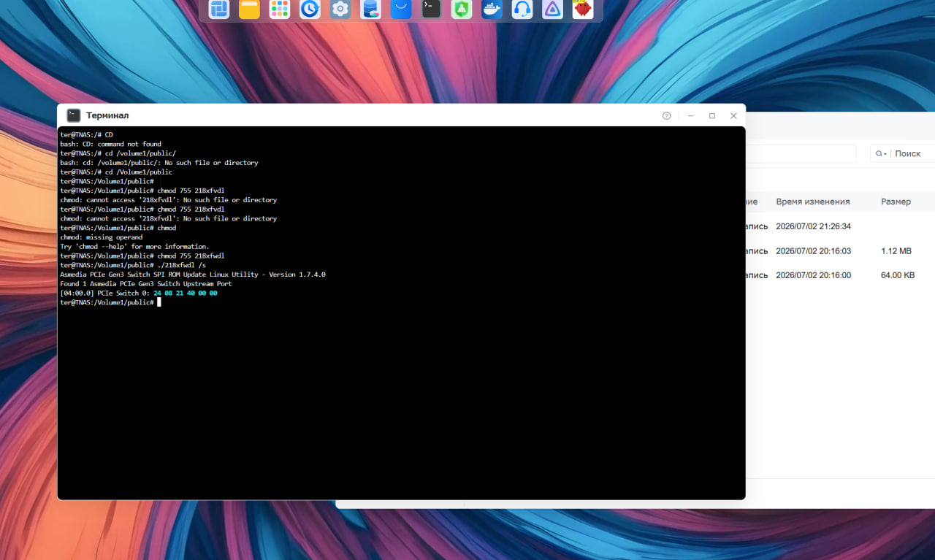Click the 'chmod 755 218xfwdl' command line
The height and width of the screenshot is (560, 935).
coord(142,256)
